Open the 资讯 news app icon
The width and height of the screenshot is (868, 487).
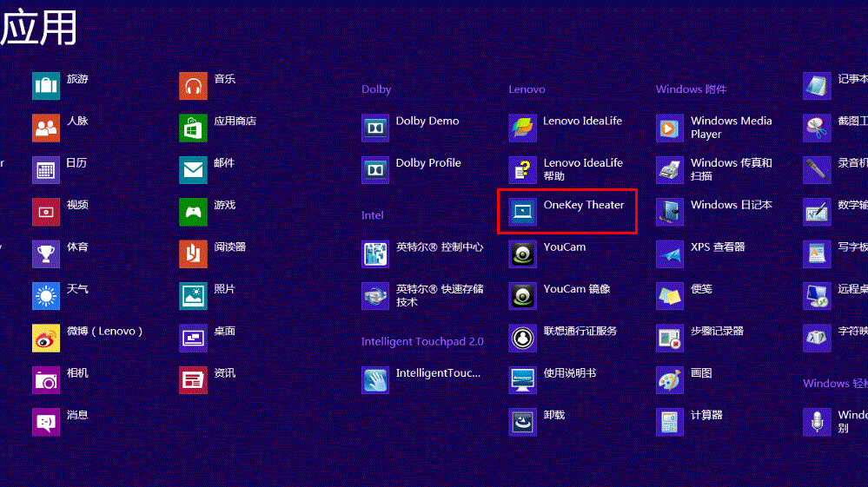point(193,379)
